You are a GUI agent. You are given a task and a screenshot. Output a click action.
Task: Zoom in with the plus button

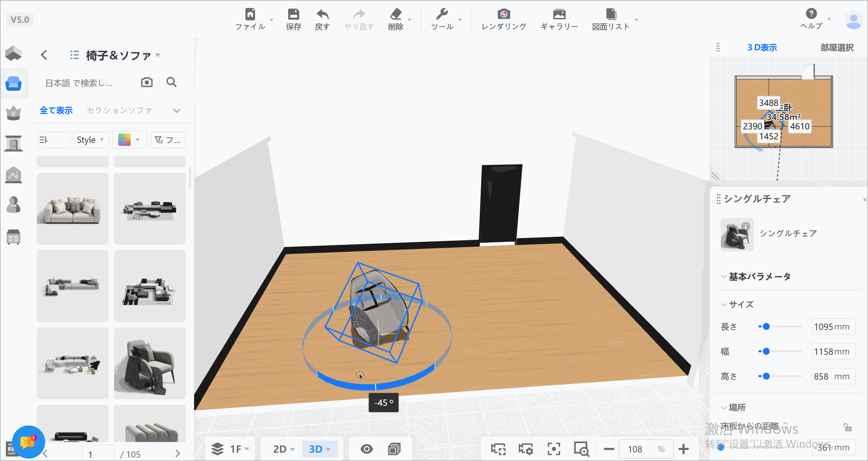tap(684, 449)
